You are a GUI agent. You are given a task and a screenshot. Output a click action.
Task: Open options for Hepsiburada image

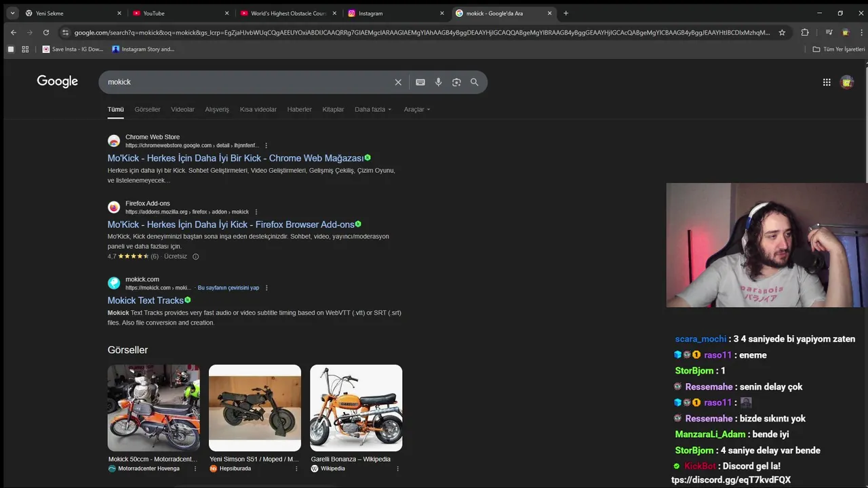coord(296,468)
